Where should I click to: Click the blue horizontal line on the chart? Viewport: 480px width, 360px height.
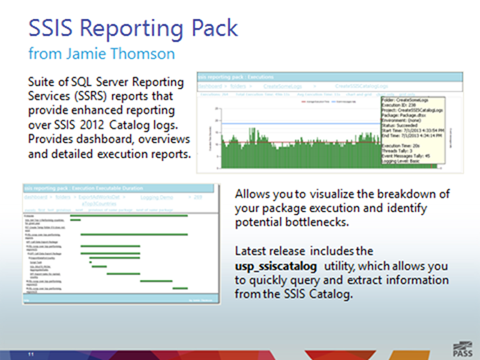coord(301,124)
